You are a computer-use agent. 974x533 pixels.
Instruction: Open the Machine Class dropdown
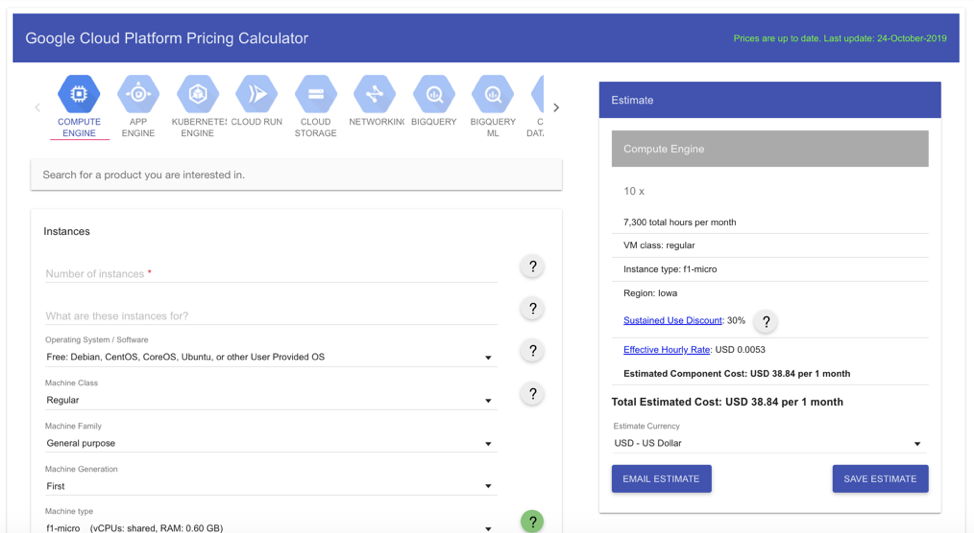point(270,400)
